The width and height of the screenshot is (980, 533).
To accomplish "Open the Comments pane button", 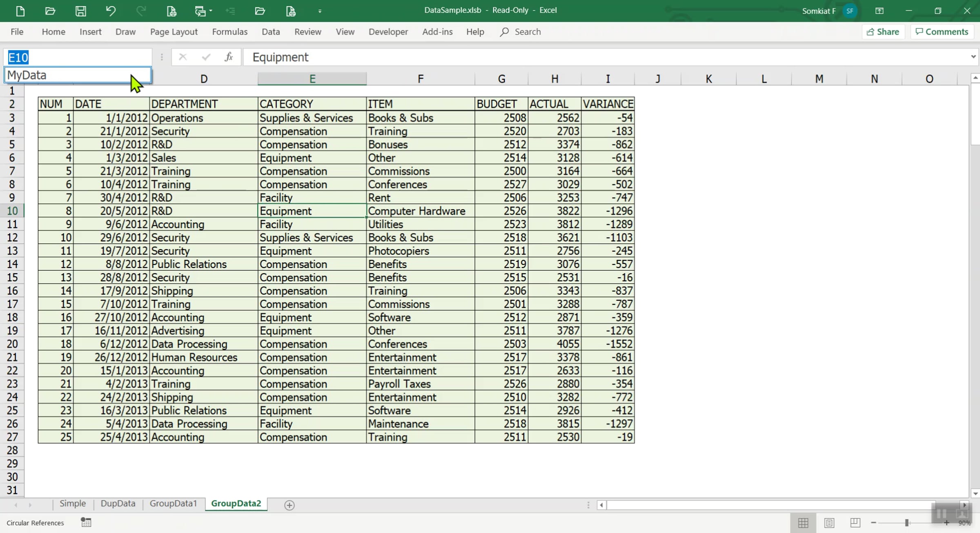I will (x=942, y=32).
